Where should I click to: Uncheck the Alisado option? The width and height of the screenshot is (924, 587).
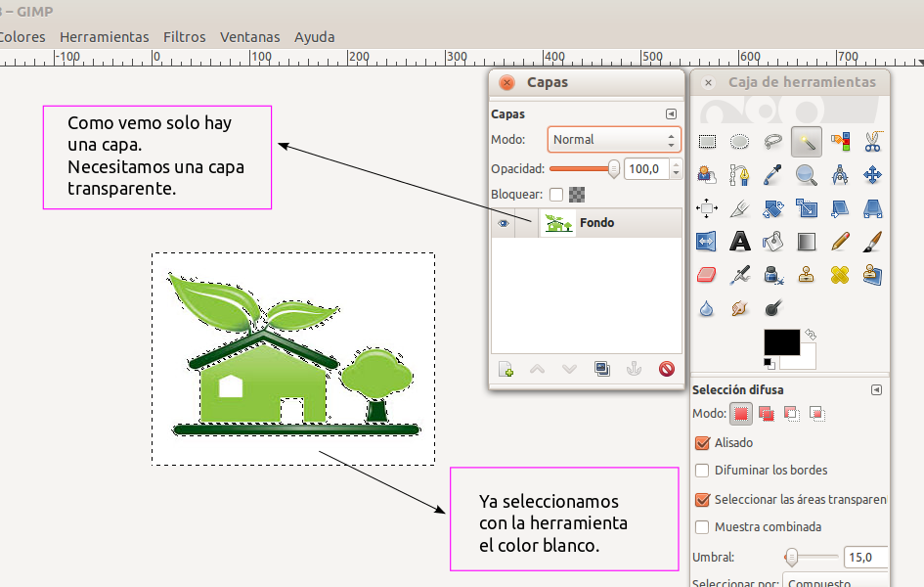tap(702, 443)
